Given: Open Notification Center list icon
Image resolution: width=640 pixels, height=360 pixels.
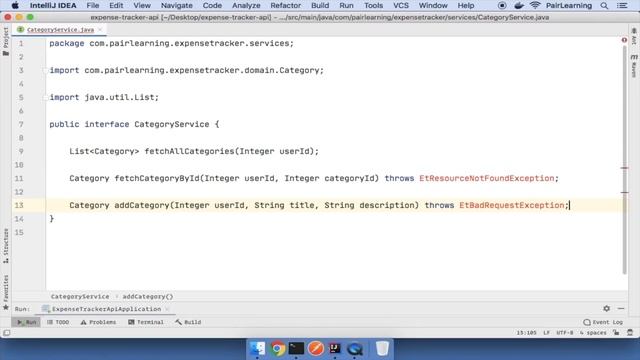Looking at the screenshot, I should click(622, 5).
